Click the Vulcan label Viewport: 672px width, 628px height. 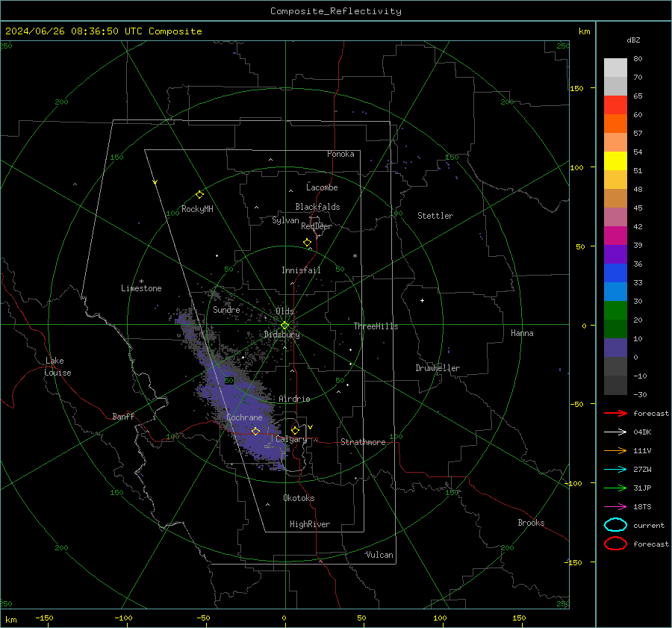coord(380,555)
